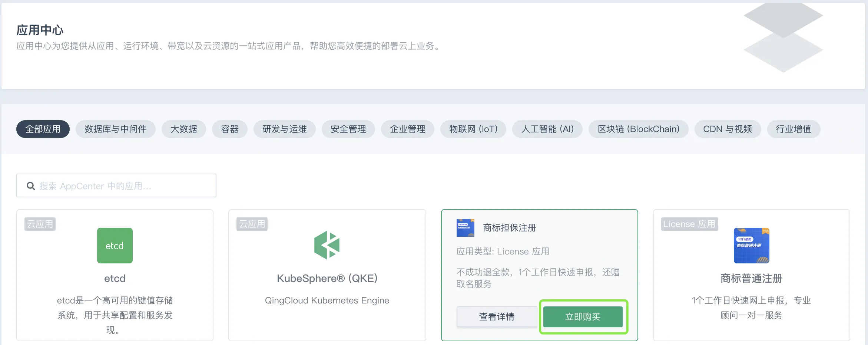The height and width of the screenshot is (345, 868).
Task: Click the green etcd app icon
Action: tap(115, 246)
